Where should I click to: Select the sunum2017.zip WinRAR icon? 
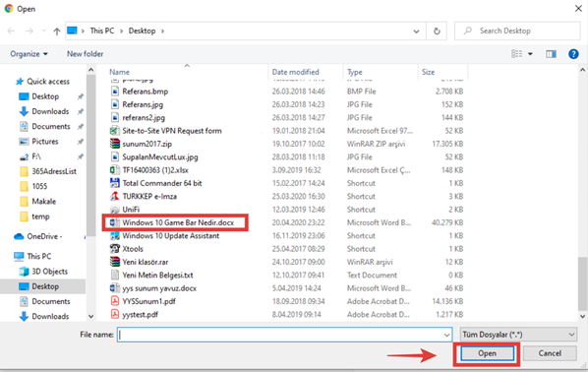tap(115, 144)
